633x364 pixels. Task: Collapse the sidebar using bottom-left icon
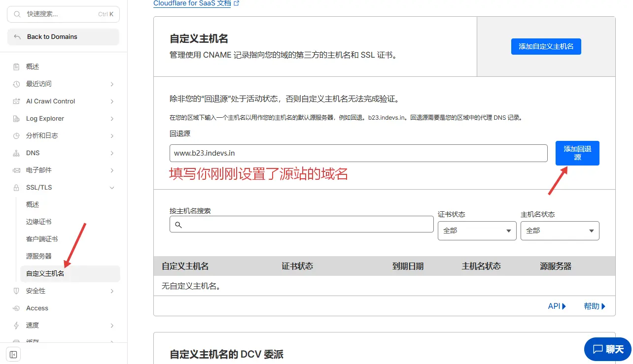[13, 354]
